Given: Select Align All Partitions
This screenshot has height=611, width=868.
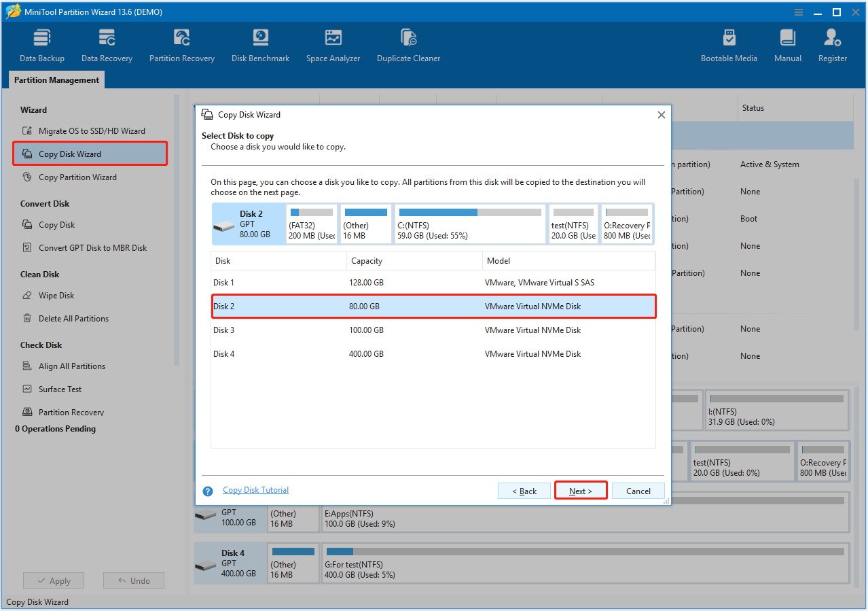Looking at the screenshot, I should coord(72,366).
